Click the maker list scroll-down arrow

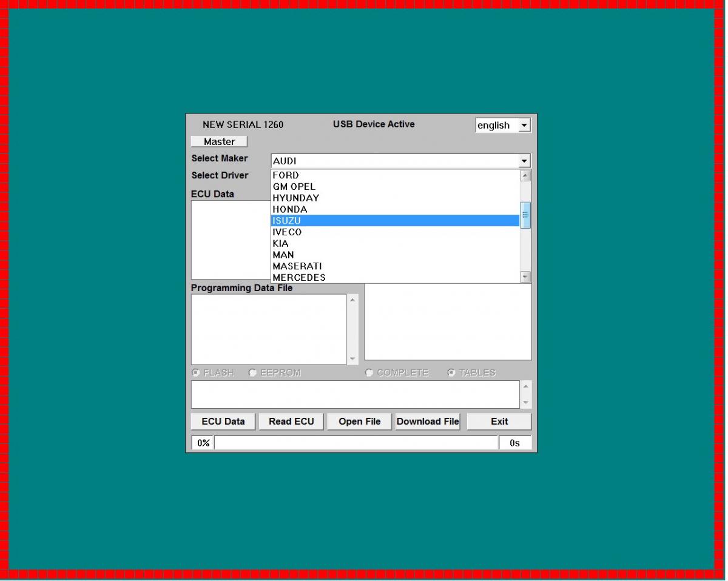pyautogui.click(x=525, y=277)
